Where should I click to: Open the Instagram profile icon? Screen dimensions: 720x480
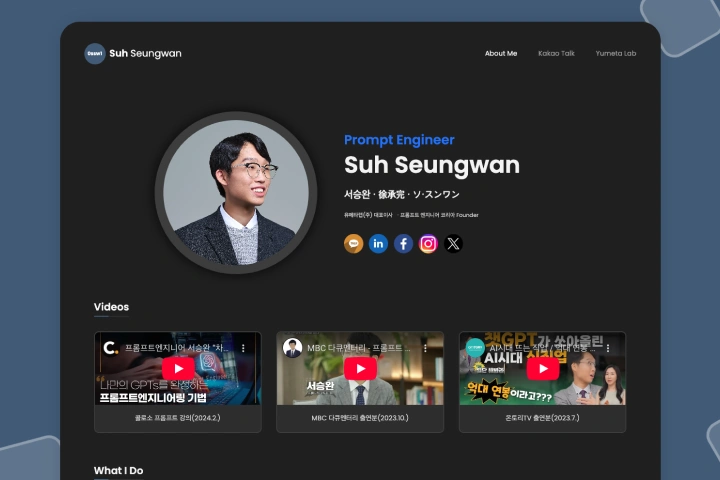click(x=428, y=243)
